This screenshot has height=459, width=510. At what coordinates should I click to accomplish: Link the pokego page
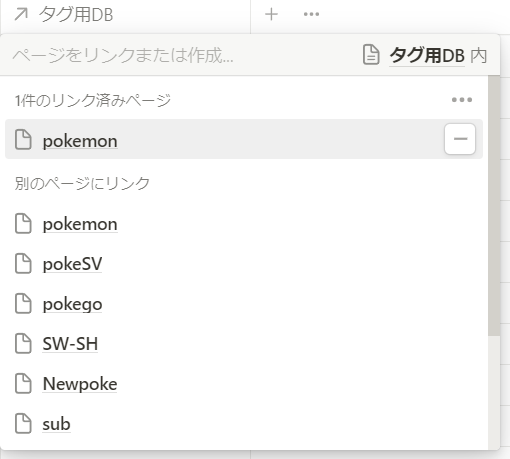coord(244,304)
